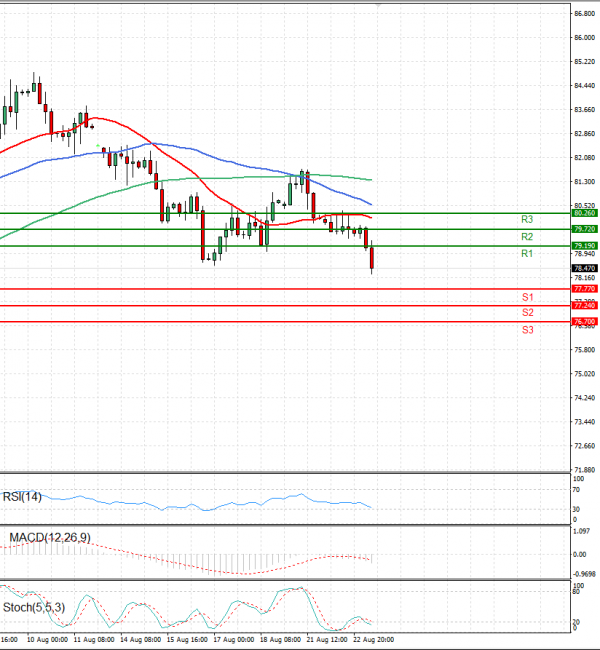Click the 75.020 price axis label
This screenshot has height=650, width=600.
point(584,374)
